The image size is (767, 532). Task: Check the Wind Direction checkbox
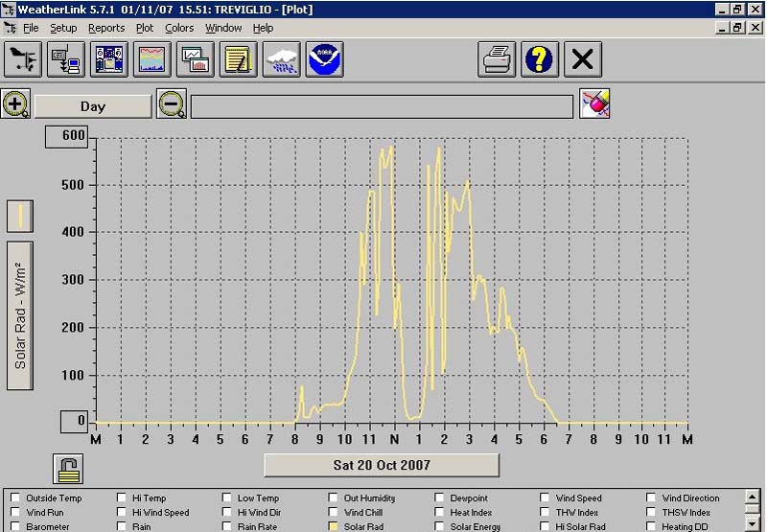pos(651,497)
